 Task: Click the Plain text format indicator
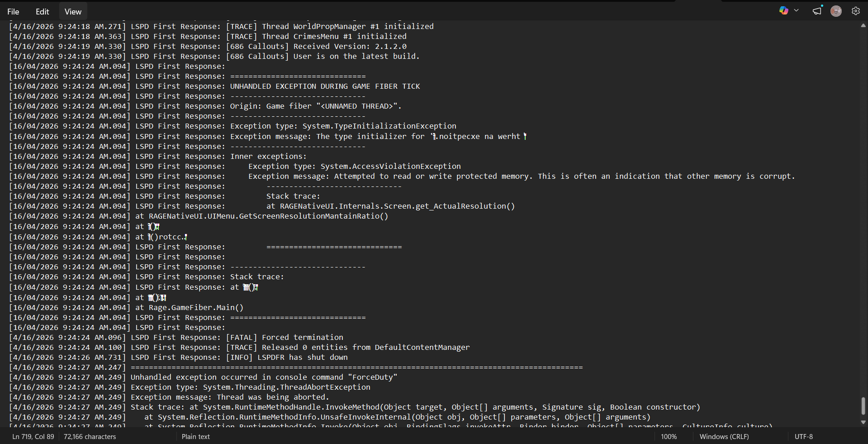[195, 437]
